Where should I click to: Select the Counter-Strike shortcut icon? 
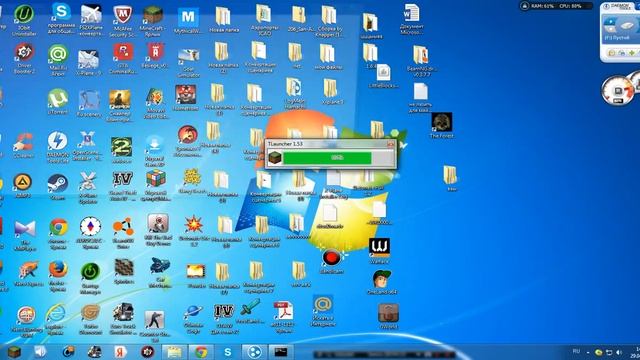(x=154, y=320)
